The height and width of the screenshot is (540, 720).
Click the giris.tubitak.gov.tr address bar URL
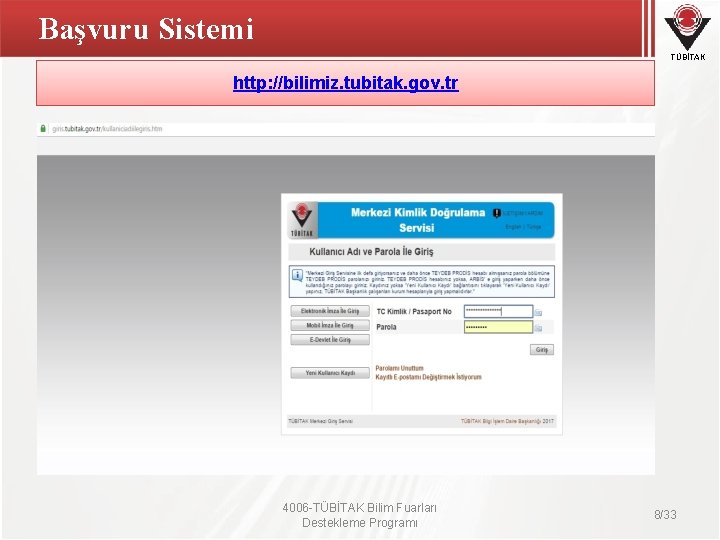107,129
